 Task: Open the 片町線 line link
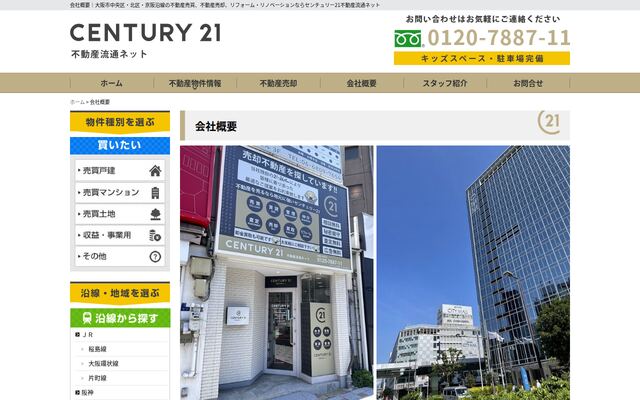(97, 378)
